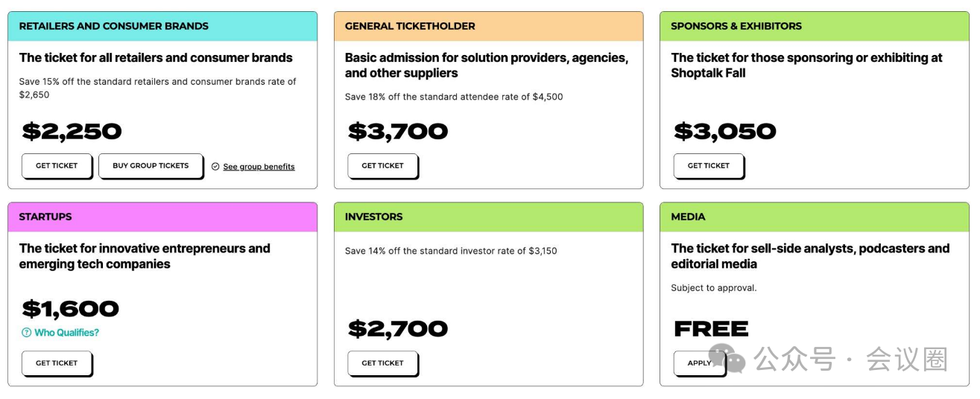The image size is (980, 399).
Task: Open the See group benefits link
Action: pyautogui.click(x=259, y=167)
